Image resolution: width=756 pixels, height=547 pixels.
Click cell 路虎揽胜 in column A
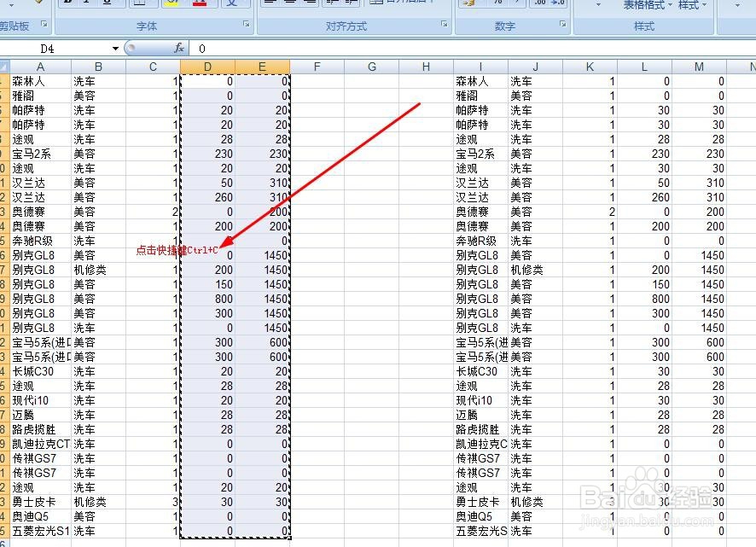(x=40, y=429)
